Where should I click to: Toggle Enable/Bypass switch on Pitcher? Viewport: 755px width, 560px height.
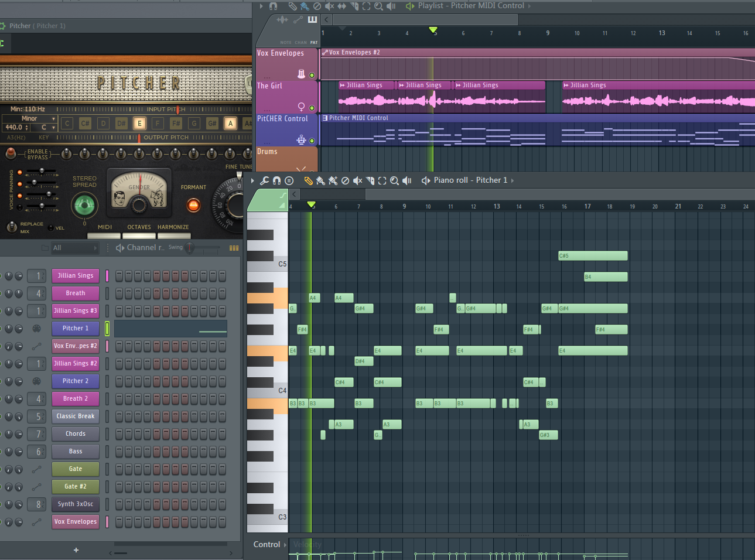(11, 153)
